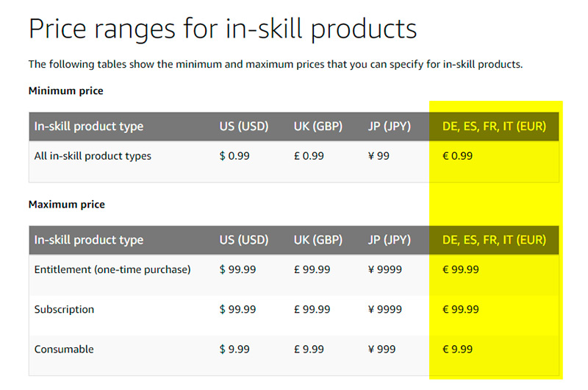Viewport: 588px width, 390px height.
Task: Select the highlighted "€ 9.99" Consumable price
Action: point(457,350)
